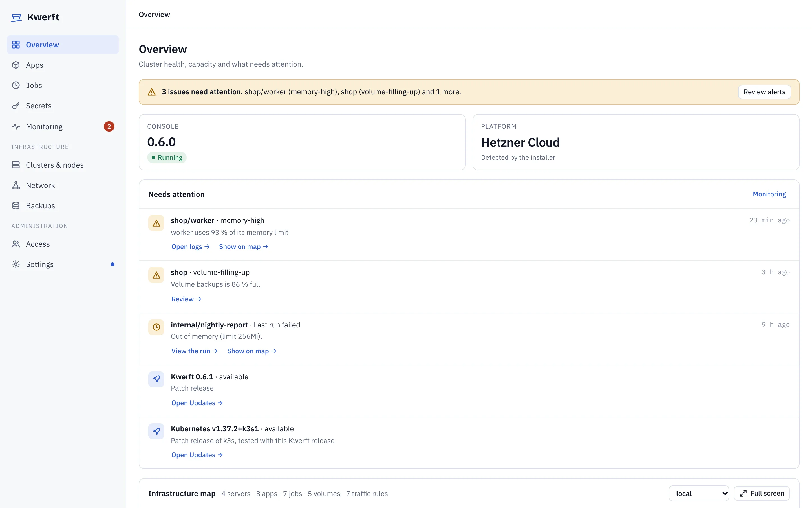This screenshot has height=508, width=812.
Task: Click the Clusters & nodes server icon
Action: point(16,165)
